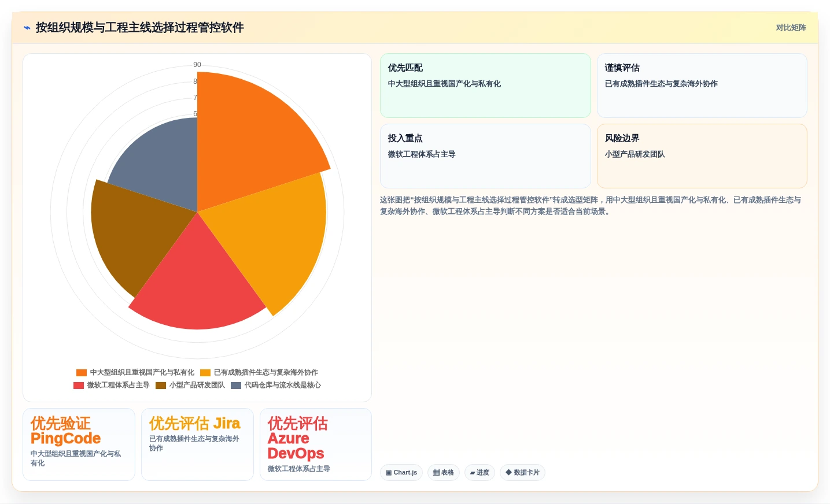Click 已有成熟插件生态与复杂海外协作 text in 谨慎评估 card
830x504 pixels.
tap(661, 84)
